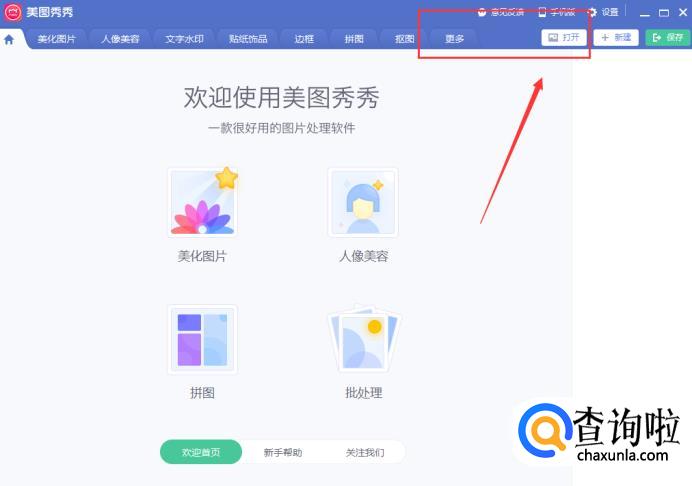Switch to the 美化图片 tab
The image size is (692, 486).
[x=56, y=39]
